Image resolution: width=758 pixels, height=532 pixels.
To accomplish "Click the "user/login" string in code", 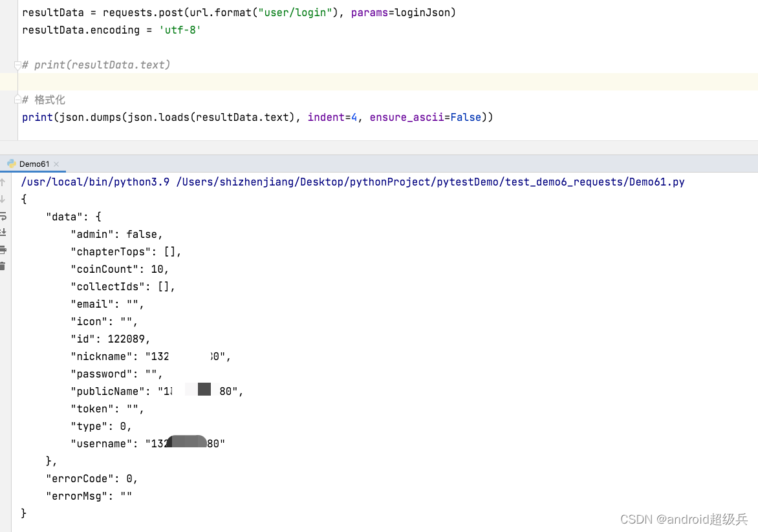I will tap(295, 12).
